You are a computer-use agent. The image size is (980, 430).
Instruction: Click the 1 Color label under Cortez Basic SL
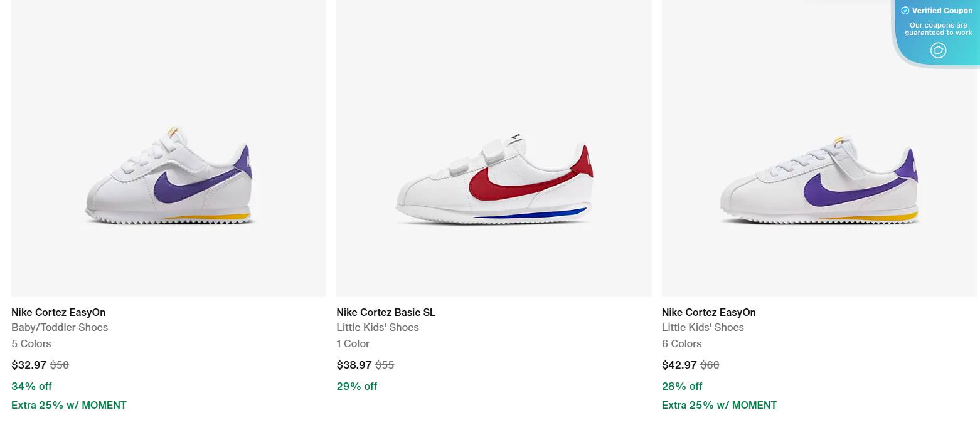[x=353, y=343]
